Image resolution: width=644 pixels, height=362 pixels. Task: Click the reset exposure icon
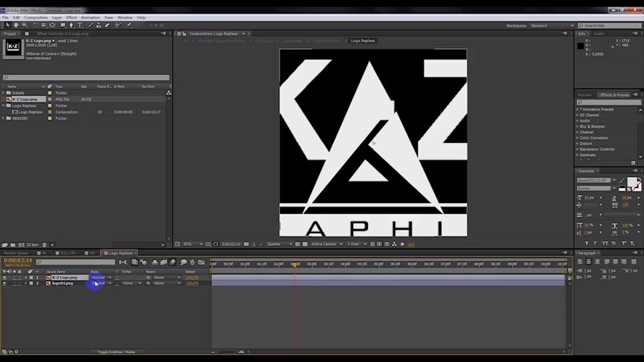pyautogui.click(x=403, y=244)
